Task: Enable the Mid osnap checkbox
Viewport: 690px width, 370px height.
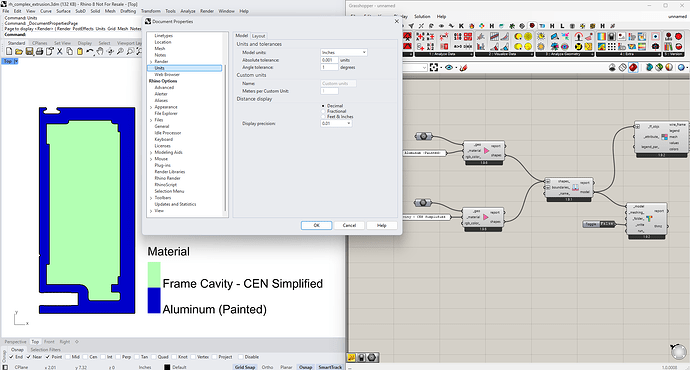Action: click(x=68, y=357)
